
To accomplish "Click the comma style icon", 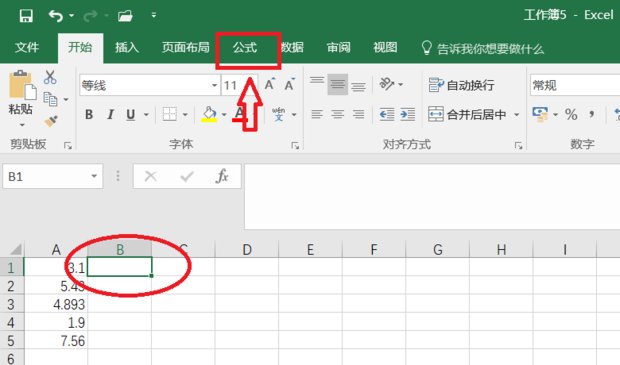I will coord(592,114).
